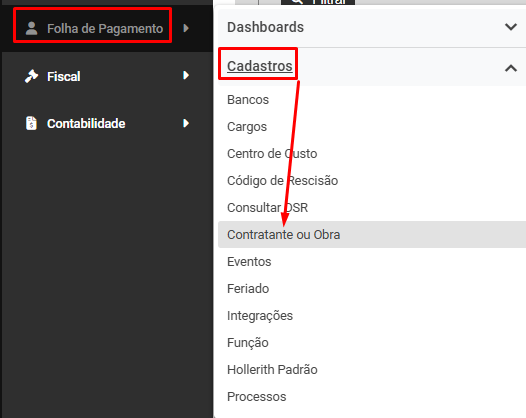Expand the Contabilidade submenu arrow
The height and width of the screenshot is (418, 526).
pos(186,123)
